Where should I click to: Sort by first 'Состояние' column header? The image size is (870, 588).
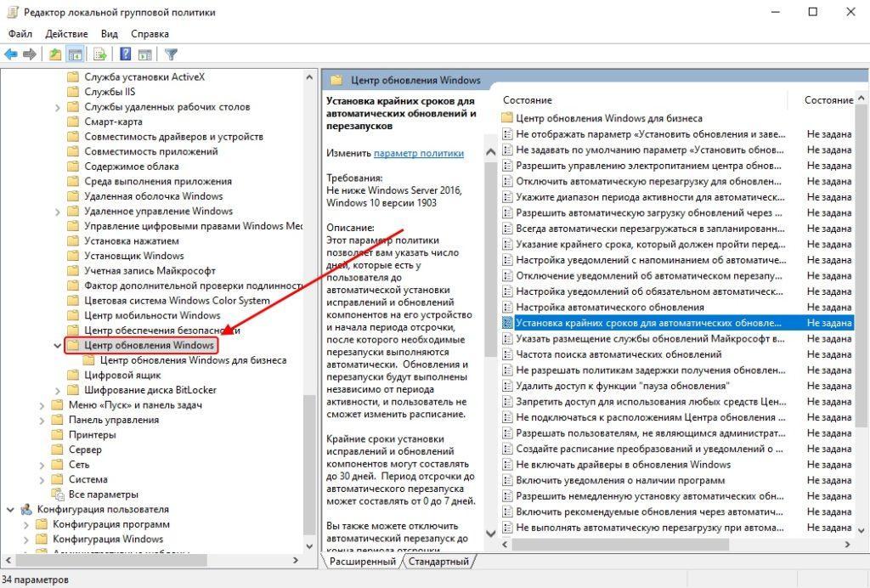(528, 100)
